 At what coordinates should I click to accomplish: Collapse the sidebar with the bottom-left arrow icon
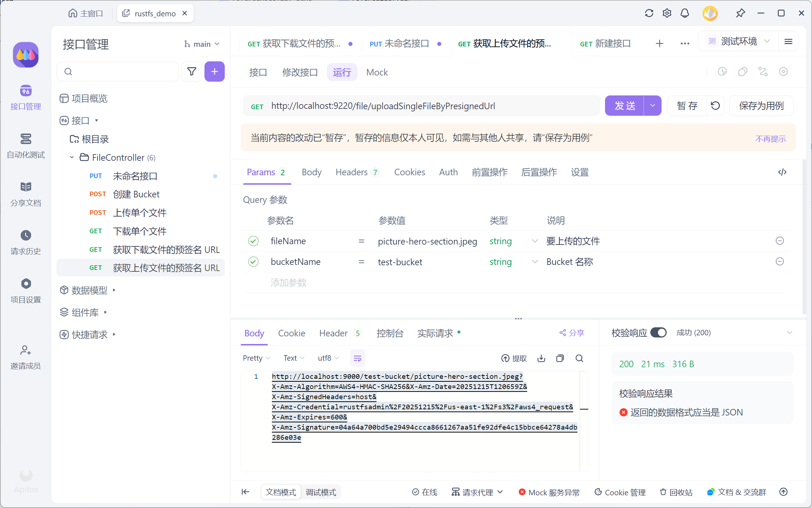click(245, 492)
